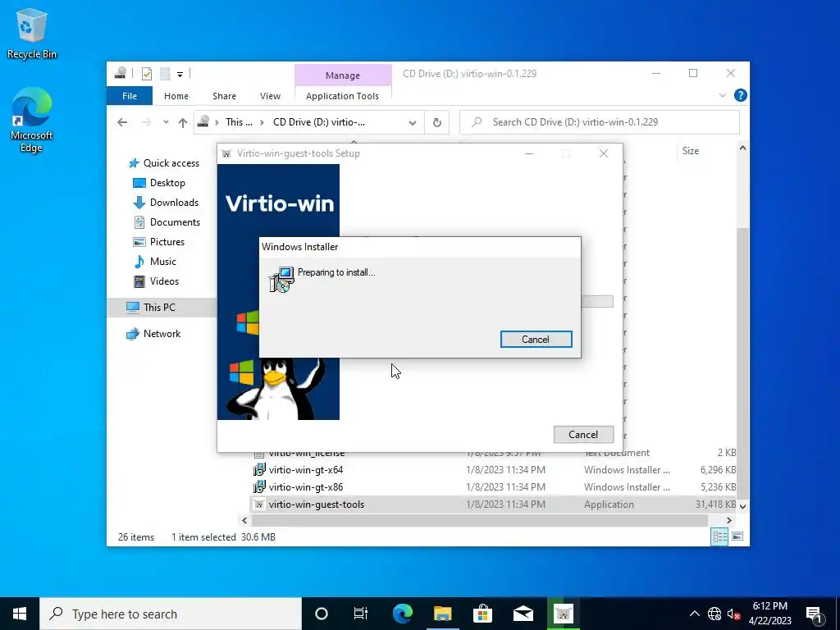840x630 pixels.
Task: Go up one folder level with the up arrow
Action: pyautogui.click(x=183, y=123)
